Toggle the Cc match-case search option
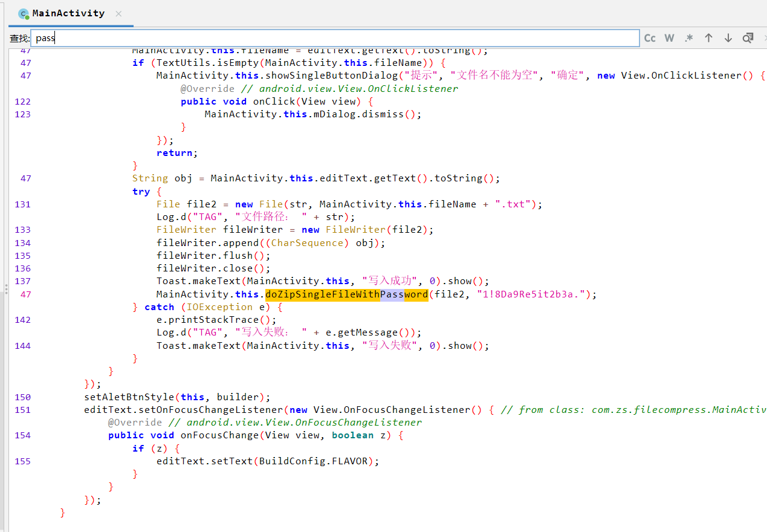The width and height of the screenshot is (767, 532). (650, 38)
